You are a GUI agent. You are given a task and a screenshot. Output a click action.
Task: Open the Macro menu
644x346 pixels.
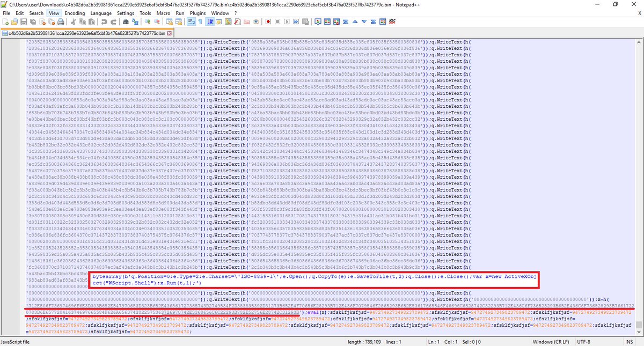tap(164, 12)
